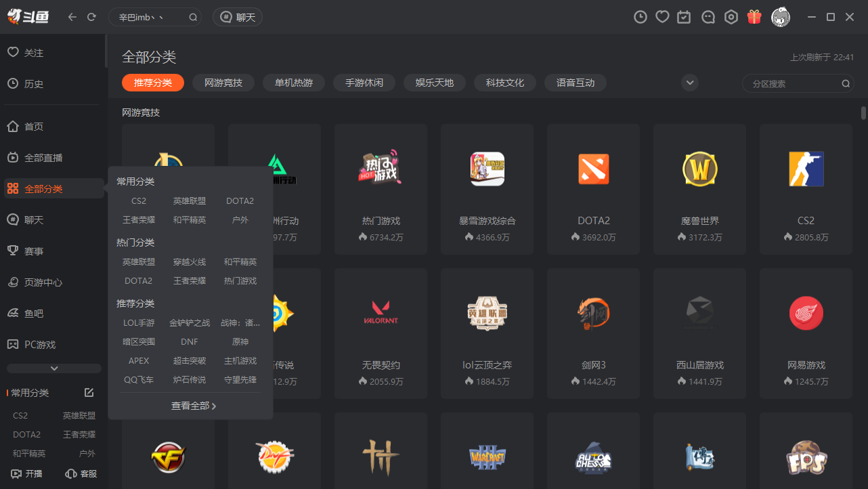Switch to the 手游休闲 tab

pyautogui.click(x=364, y=83)
